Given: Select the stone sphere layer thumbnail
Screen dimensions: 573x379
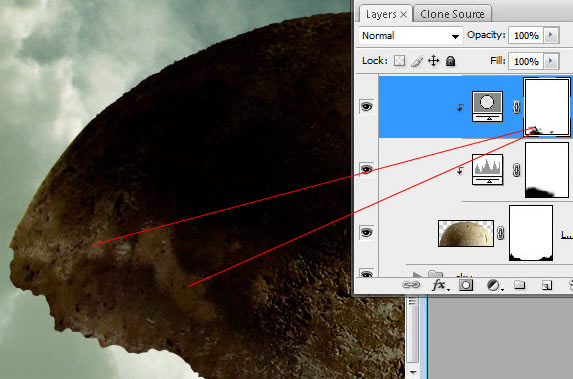Looking at the screenshot, I should coord(466,233).
